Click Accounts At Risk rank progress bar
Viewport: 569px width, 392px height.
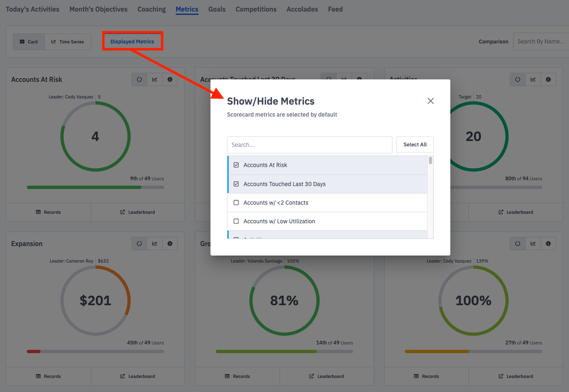96,187
